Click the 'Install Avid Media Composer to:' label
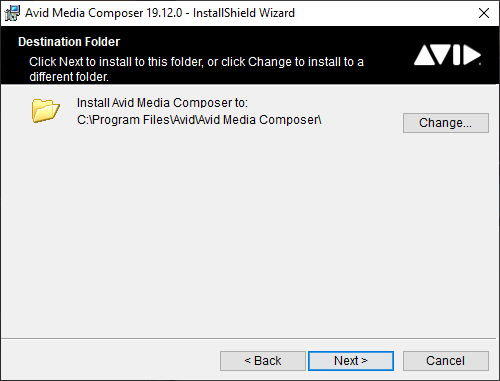This screenshot has height=381, width=500. point(162,103)
